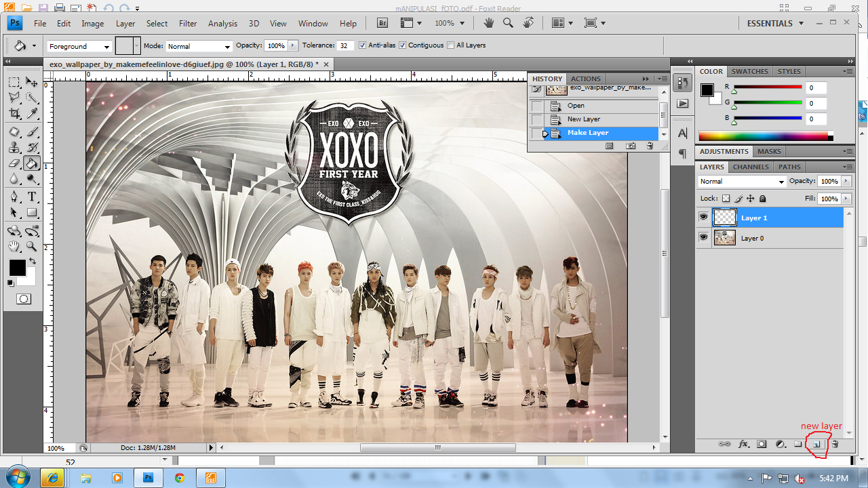Select the Clone Stamp tool
868x488 pixels.
[x=14, y=147]
